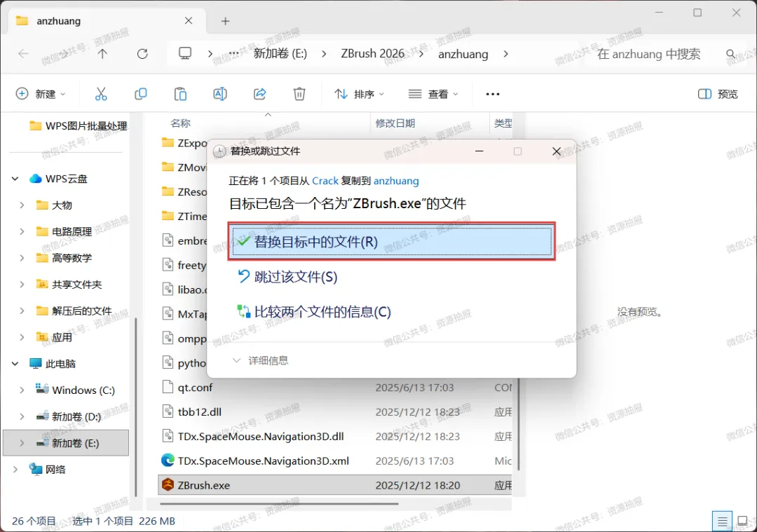Screen dimensions: 757x532
Task: Sort by 修改日期 column header
Action: point(395,123)
